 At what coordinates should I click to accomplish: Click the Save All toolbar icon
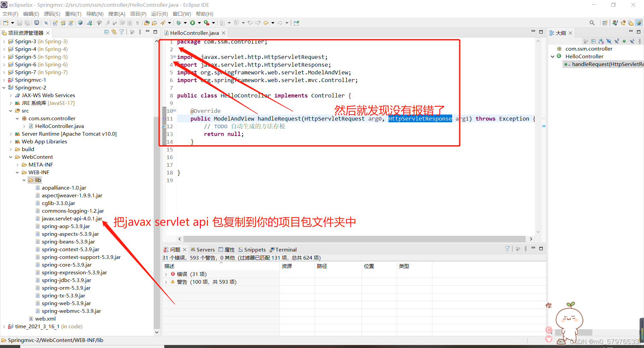pos(27,23)
